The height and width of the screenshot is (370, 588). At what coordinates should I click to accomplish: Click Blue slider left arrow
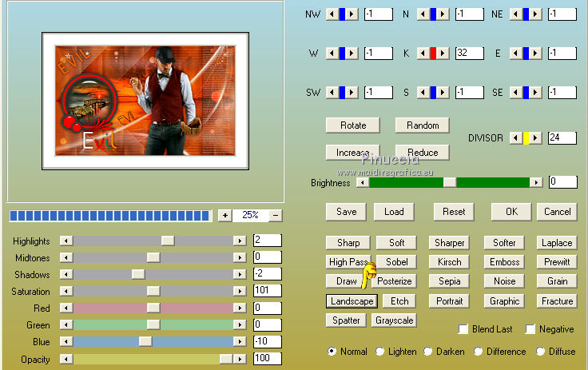tap(66, 341)
